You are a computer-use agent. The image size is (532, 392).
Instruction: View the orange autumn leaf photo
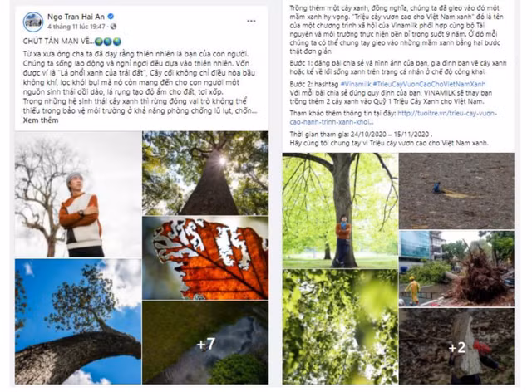pos(205,258)
